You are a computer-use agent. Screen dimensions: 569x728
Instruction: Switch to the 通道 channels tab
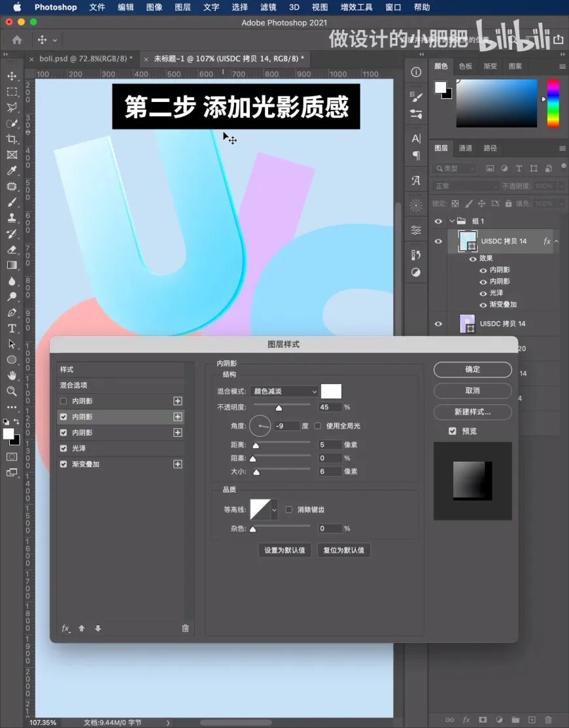click(x=466, y=148)
